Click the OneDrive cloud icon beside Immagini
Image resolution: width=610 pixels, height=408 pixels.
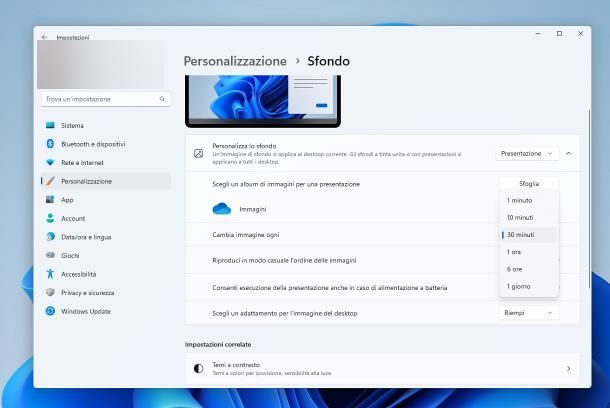pos(222,209)
